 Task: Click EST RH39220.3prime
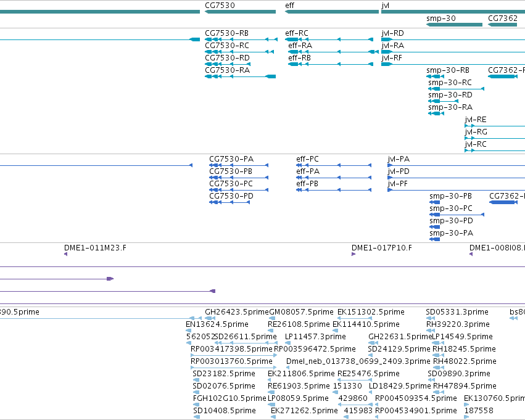(431, 331)
